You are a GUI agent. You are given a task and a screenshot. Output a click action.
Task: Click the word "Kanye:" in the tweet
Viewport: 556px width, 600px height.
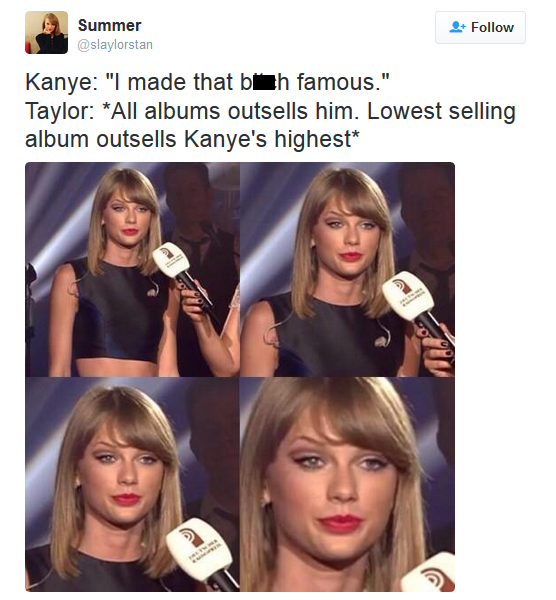click(62, 83)
